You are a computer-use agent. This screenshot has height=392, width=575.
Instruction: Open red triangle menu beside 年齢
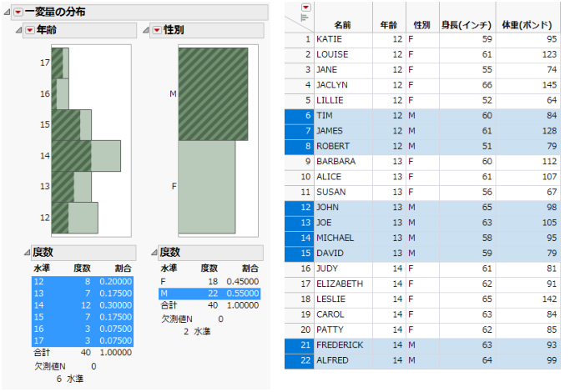point(30,30)
